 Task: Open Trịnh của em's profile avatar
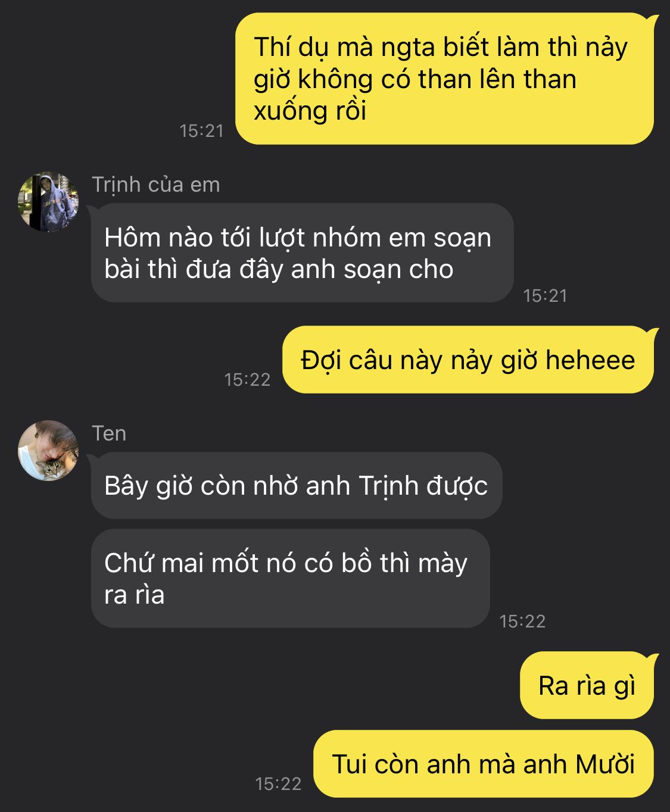coord(48,202)
